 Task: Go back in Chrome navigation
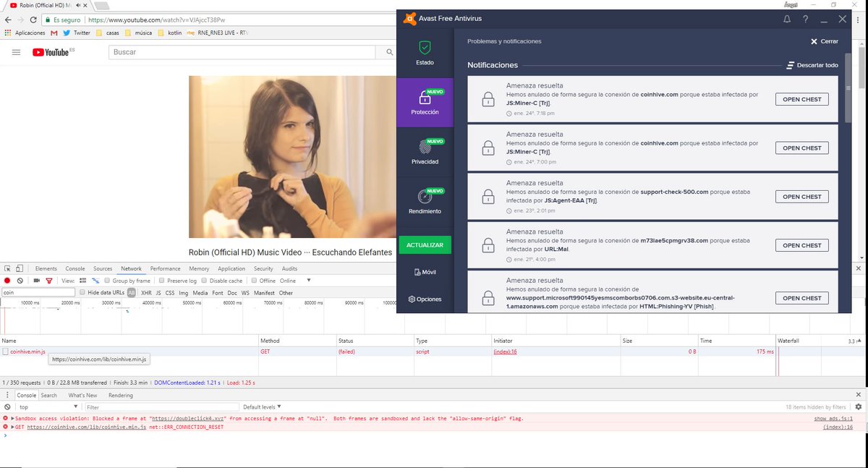7,20
